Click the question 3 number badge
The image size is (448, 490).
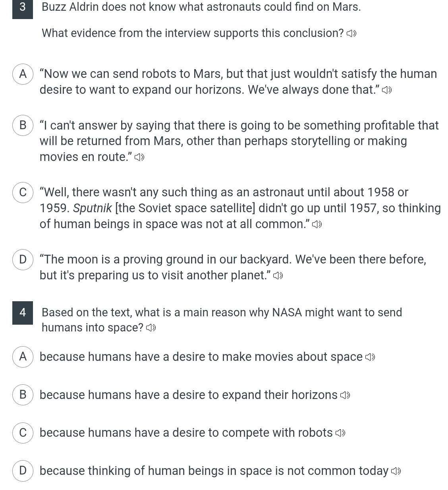tap(23, 7)
